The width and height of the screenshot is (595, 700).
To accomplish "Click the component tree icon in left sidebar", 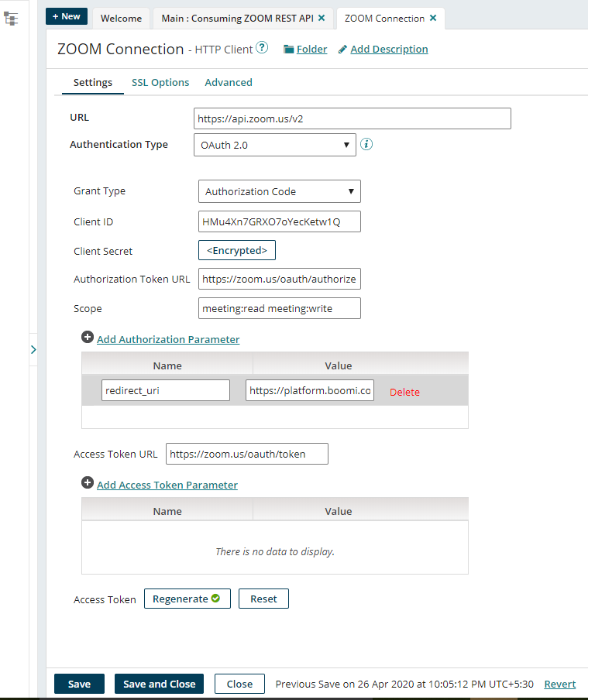I will (x=11, y=19).
